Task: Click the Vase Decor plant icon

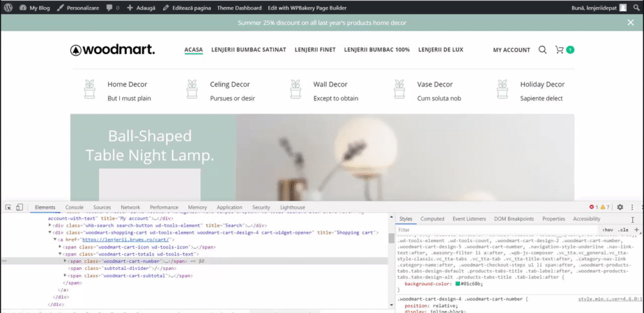Action: point(399,89)
